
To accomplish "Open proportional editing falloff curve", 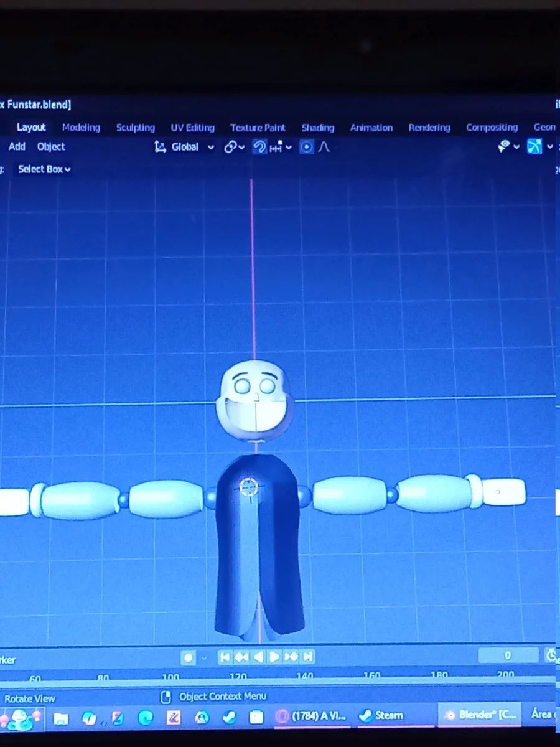I will click(x=324, y=147).
